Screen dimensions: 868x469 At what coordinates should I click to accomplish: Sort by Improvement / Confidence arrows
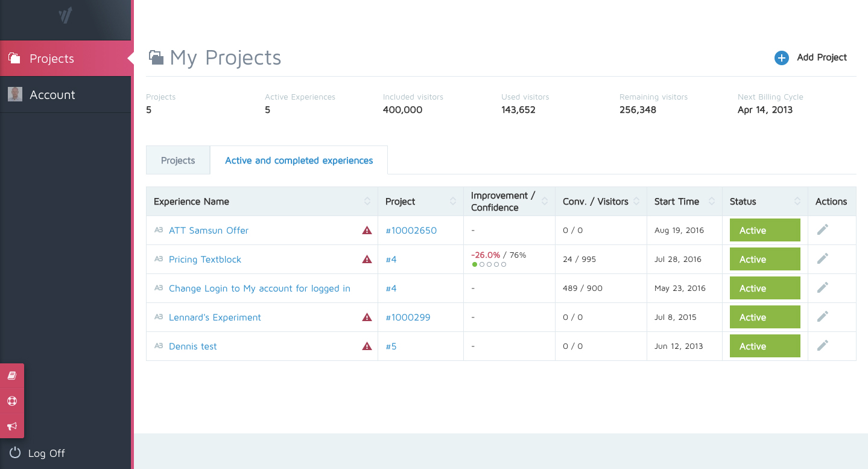pos(545,201)
